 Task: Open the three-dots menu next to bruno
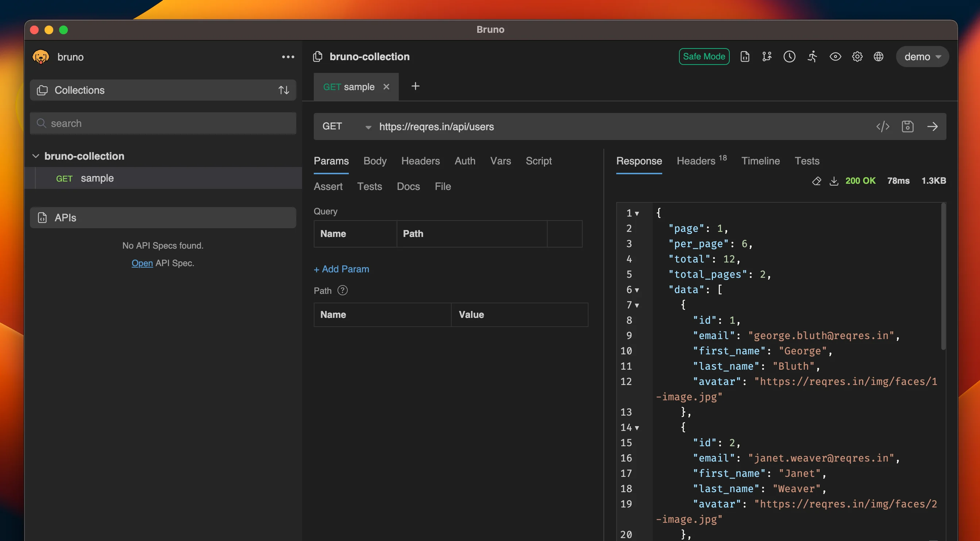(288, 57)
